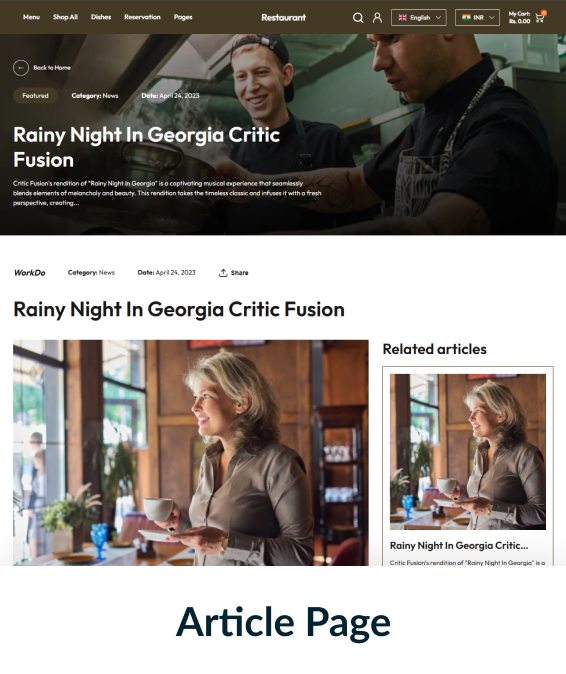Click the India flag icon
566x674 pixels.
(x=466, y=18)
